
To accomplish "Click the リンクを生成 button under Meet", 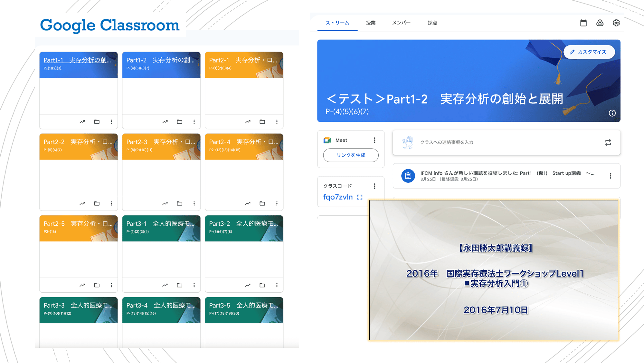I will pos(351,155).
